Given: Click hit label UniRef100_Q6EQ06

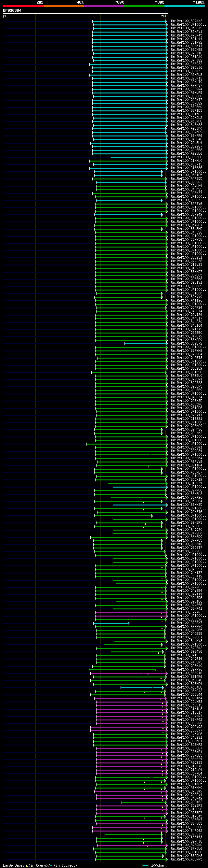Looking at the screenshot, I should 187,96.
